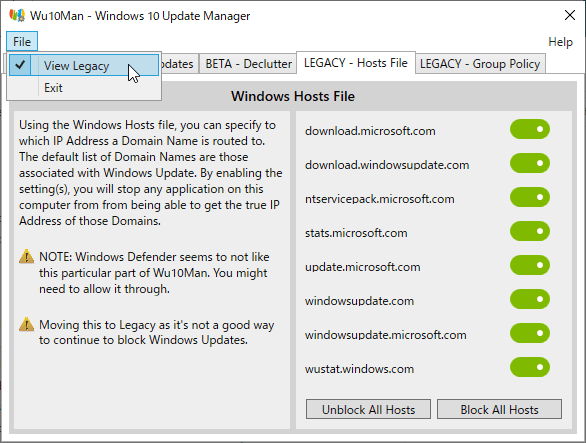Click the Wu10Man app icon in title bar
This screenshot has width=586, height=443.
click(17, 15)
